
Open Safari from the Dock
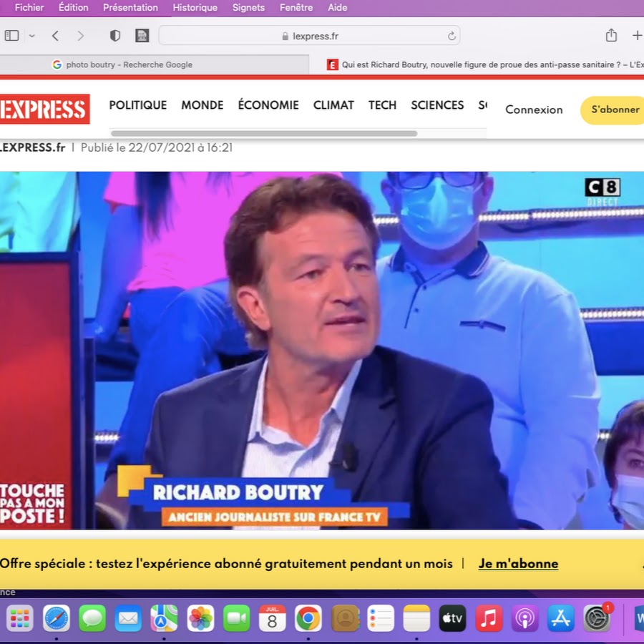[57, 618]
